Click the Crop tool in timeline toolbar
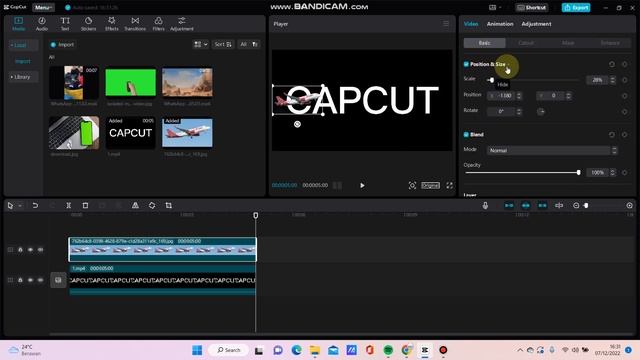Image resolution: width=640 pixels, height=360 pixels. [x=169, y=205]
